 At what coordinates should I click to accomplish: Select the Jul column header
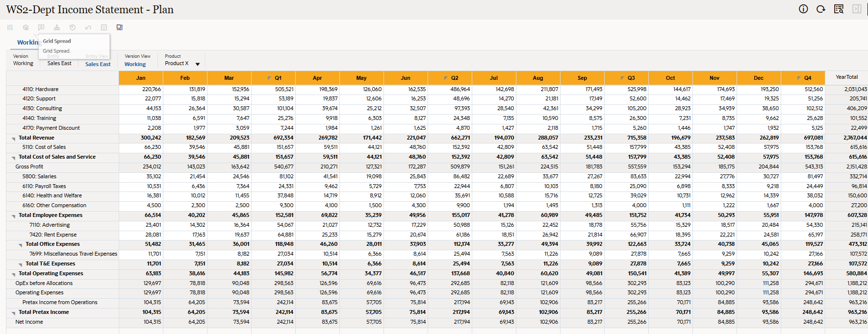coord(494,78)
